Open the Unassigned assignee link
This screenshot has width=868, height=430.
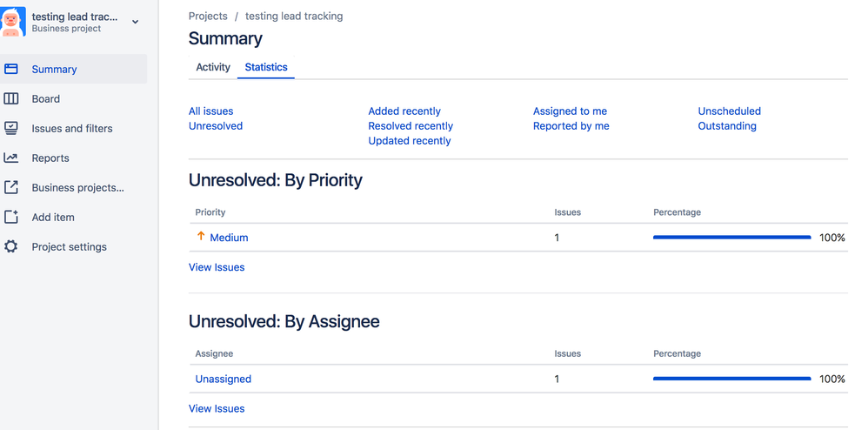click(224, 379)
